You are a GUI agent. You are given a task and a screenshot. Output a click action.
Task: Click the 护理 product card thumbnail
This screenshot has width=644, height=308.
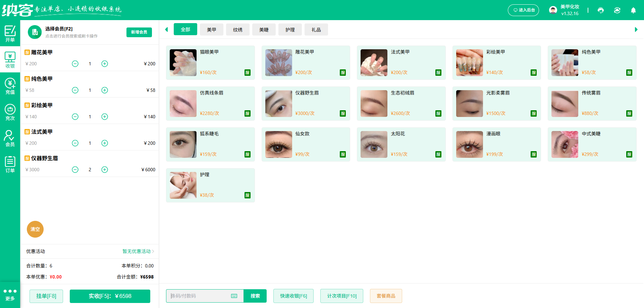point(183,185)
